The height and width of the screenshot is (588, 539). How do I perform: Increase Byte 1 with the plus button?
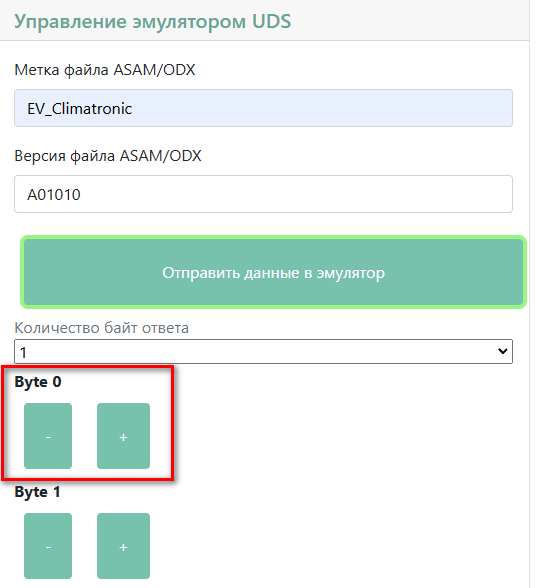(123, 546)
